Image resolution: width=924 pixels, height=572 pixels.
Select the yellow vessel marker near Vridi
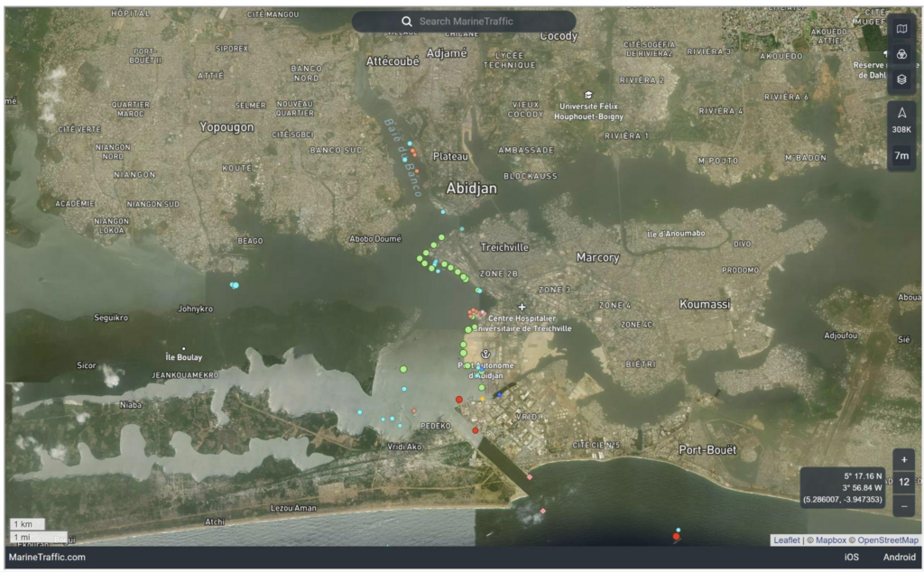click(482, 398)
